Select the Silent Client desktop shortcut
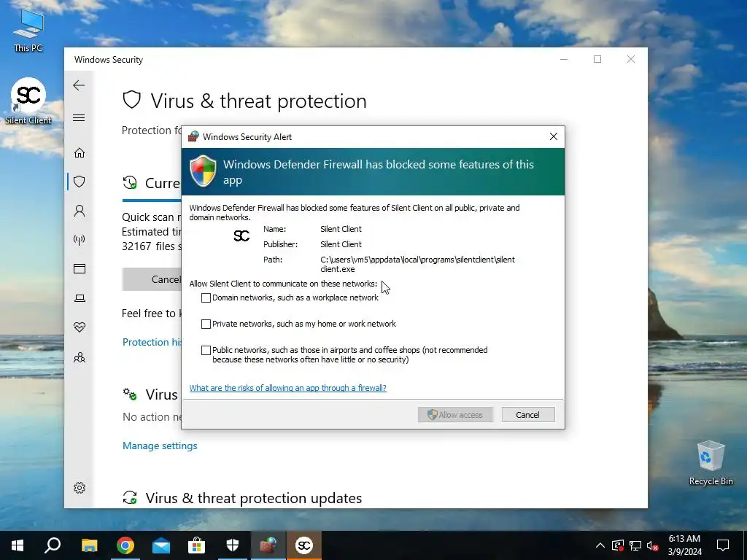Image resolution: width=747 pixels, height=560 pixels. tap(28, 101)
